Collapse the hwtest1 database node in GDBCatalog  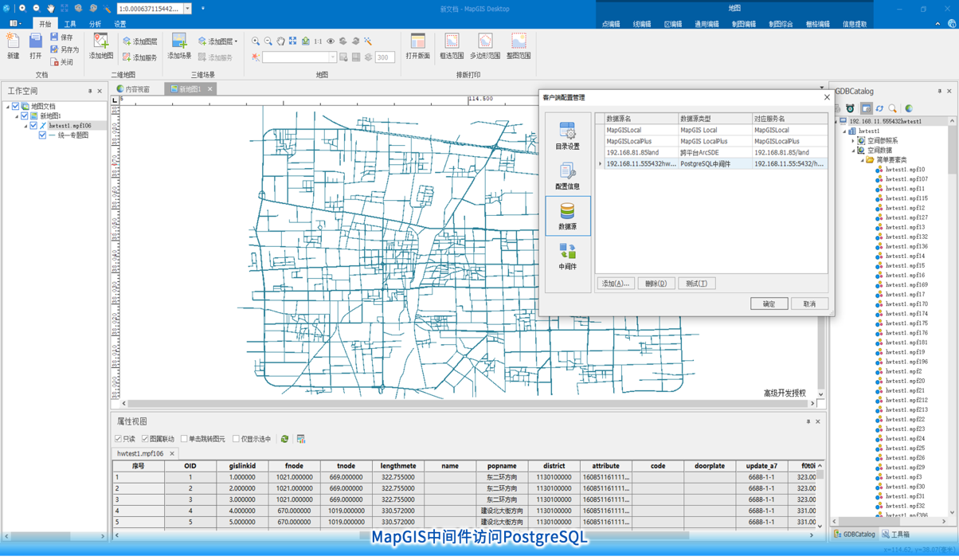pos(844,131)
